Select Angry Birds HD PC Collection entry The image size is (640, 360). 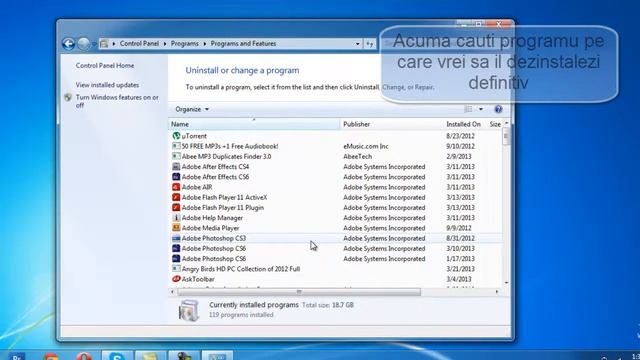pyautogui.click(x=241, y=269)
